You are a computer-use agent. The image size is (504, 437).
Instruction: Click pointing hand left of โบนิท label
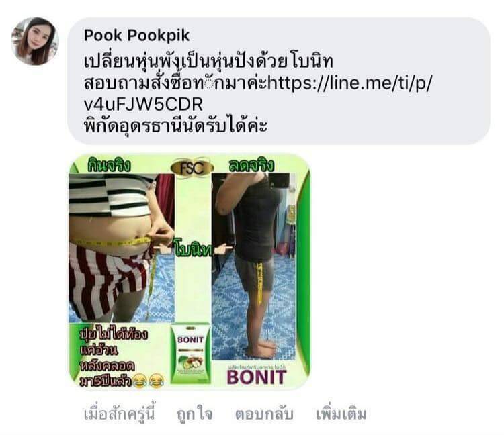tap(164, 248)
